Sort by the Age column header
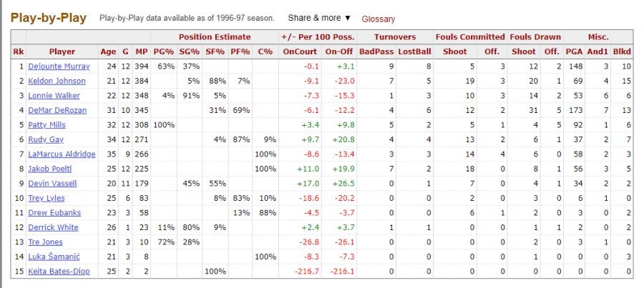The width and height of the screenshot is (644, 288). (x=108, y=51)
